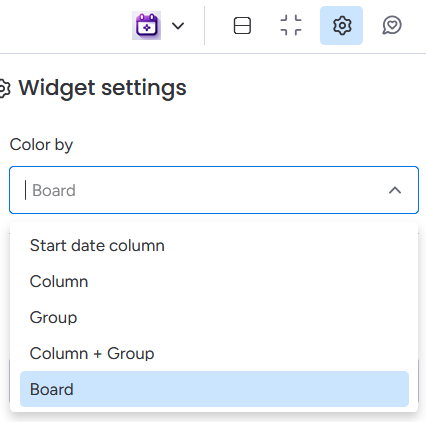Open the split view layout icon
426x422 pixels.
(x=242, y=26)
